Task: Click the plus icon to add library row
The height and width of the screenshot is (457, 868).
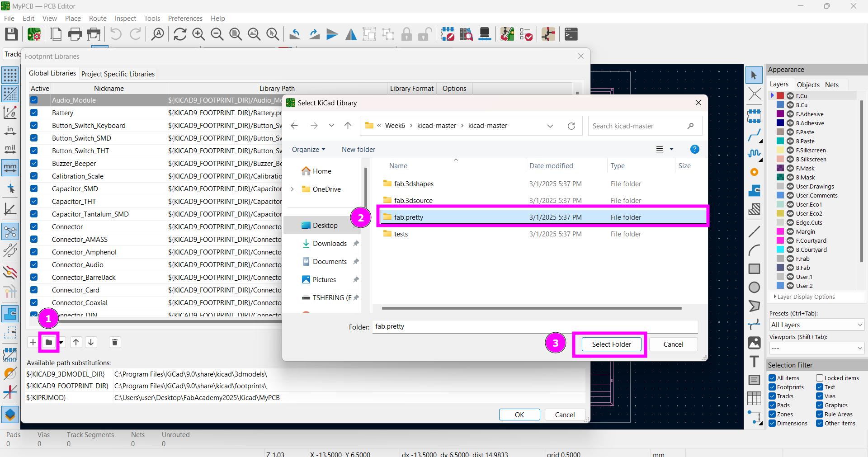Action: pos(33,342)
